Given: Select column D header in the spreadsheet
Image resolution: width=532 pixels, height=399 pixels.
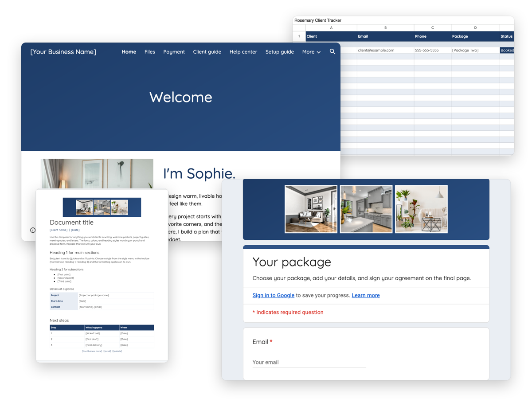Looking at the screenshot, I should [x=475, y=27].
